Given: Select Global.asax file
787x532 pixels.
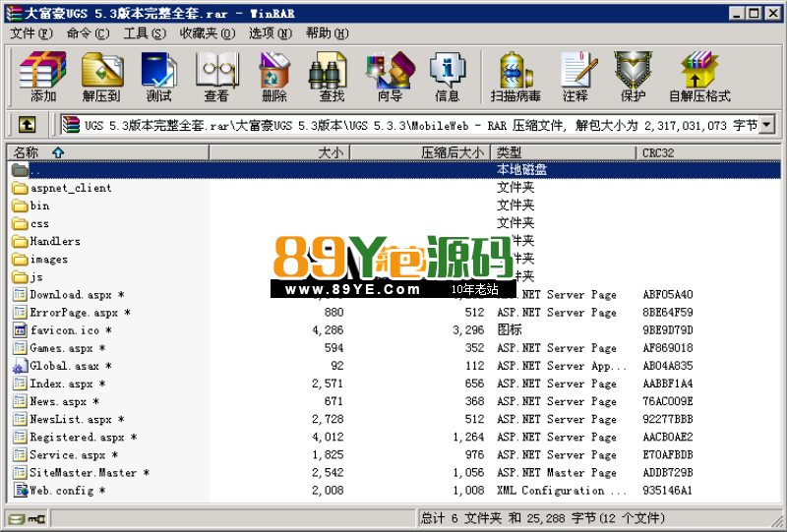Looking at the screenshot, I should [x=62, y=366].
